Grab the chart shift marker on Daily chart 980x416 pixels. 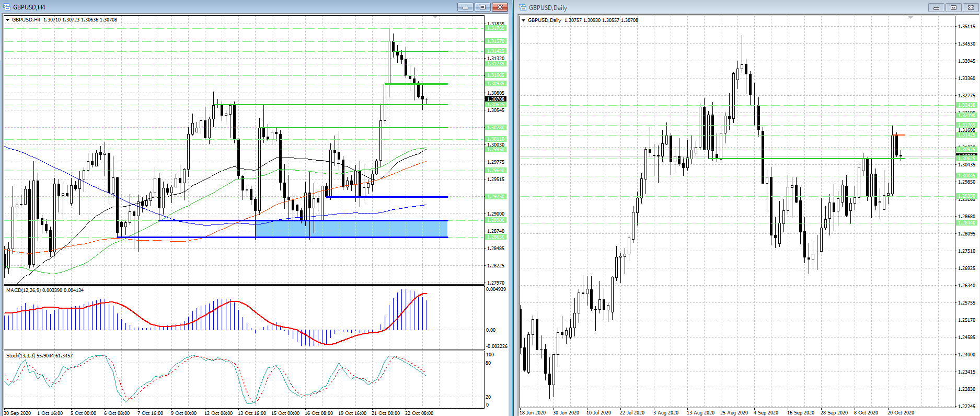pos(910,18)
